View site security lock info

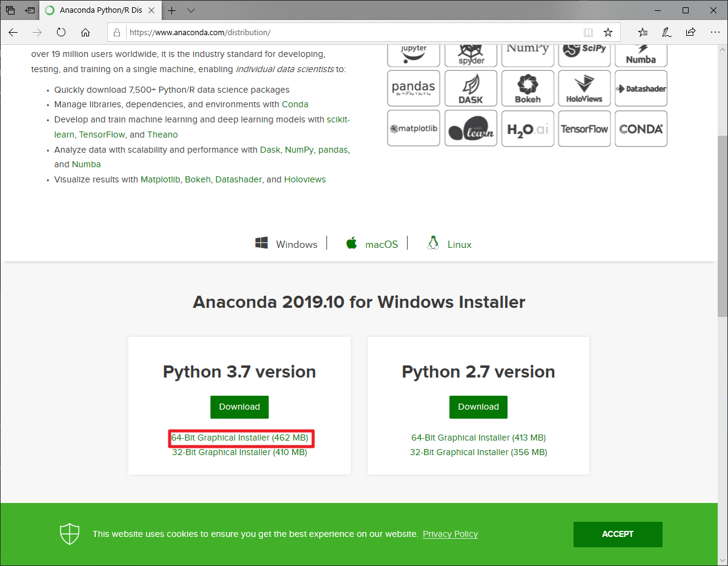pyautogui.click(x=117, y=32)
